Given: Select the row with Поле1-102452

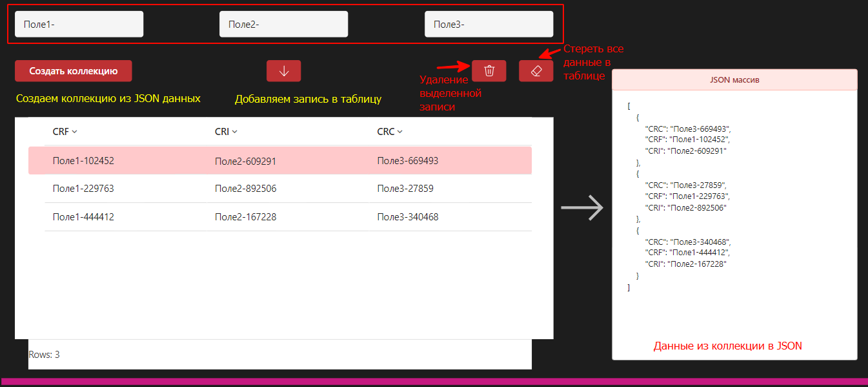Looking at the screenshot, I should 83,161.
